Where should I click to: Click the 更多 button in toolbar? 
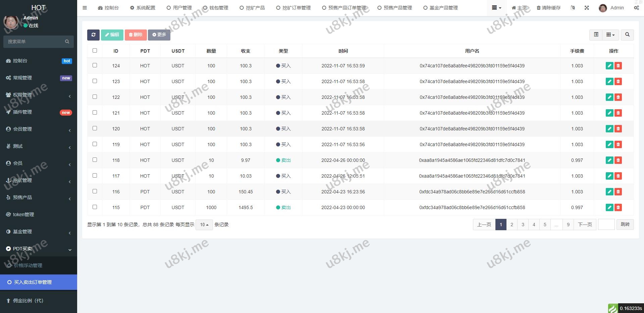[159, 35]
